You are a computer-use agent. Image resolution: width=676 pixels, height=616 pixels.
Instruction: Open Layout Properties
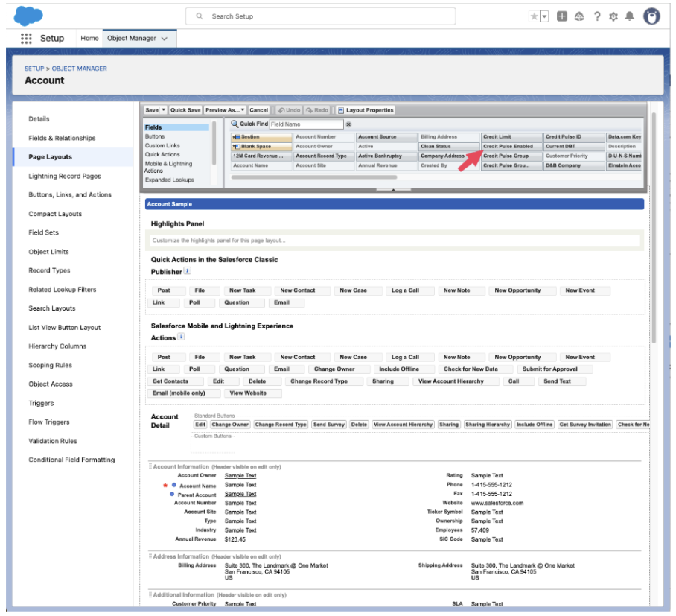366,110
